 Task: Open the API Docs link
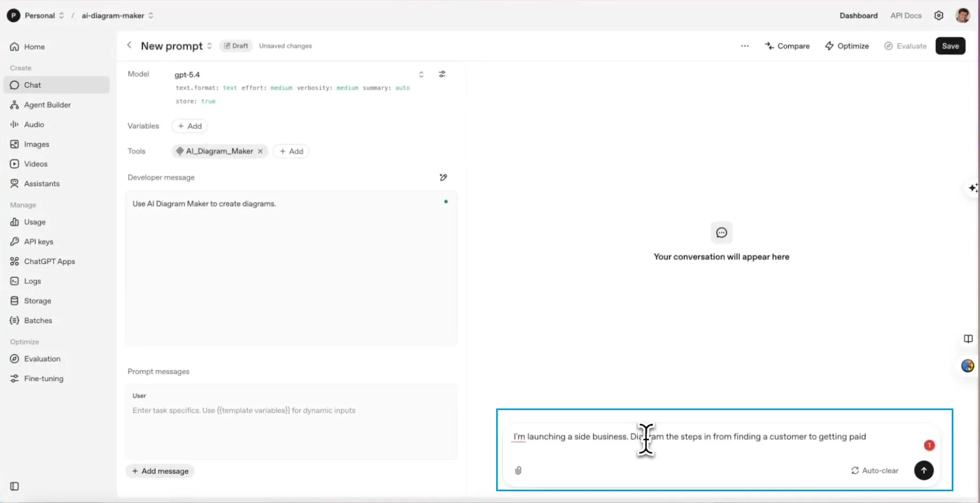905,15
